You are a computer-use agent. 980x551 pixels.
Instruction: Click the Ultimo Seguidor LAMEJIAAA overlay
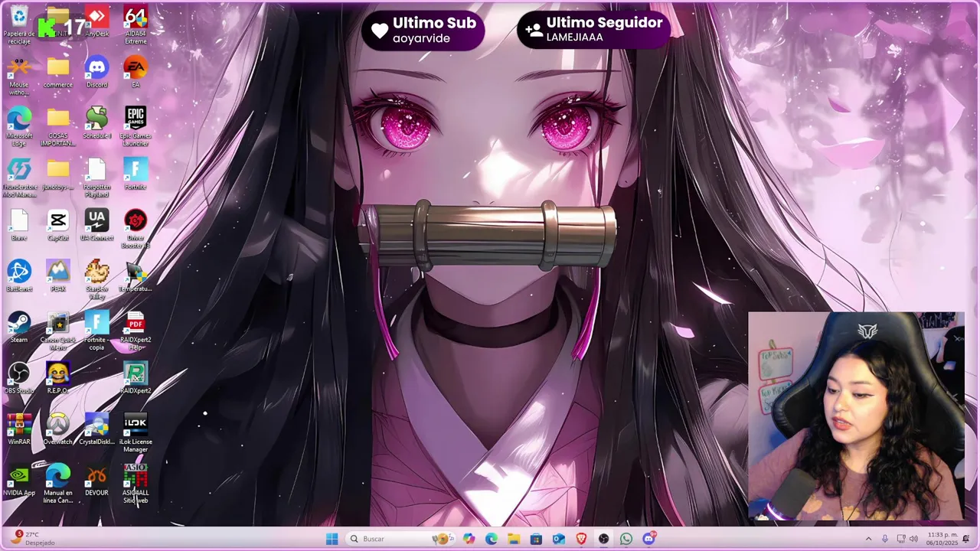(594, 30)
